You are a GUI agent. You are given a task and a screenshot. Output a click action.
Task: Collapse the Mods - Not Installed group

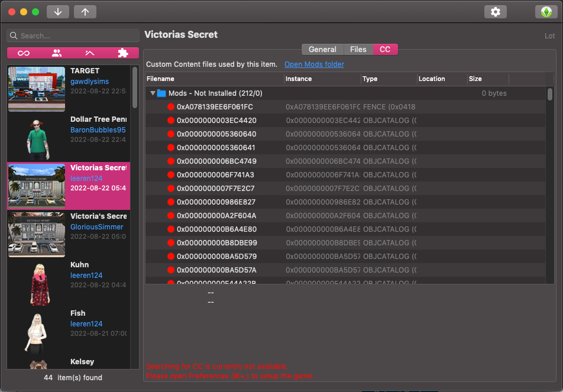pos(153,93)
